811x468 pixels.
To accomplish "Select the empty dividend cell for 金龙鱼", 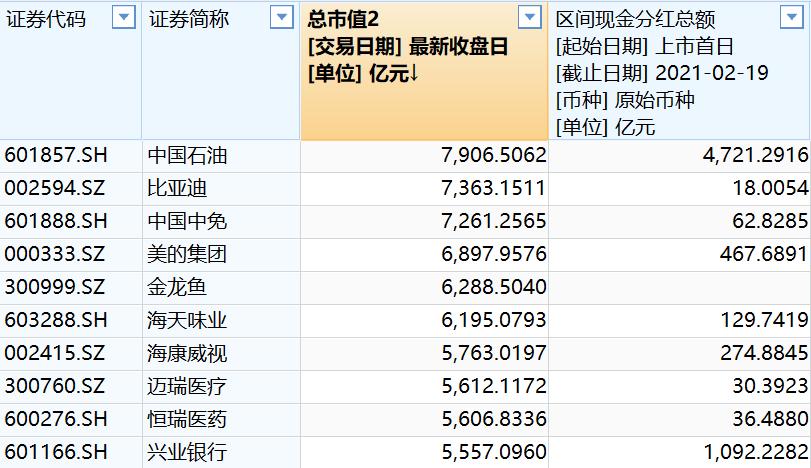I will 679,288.
